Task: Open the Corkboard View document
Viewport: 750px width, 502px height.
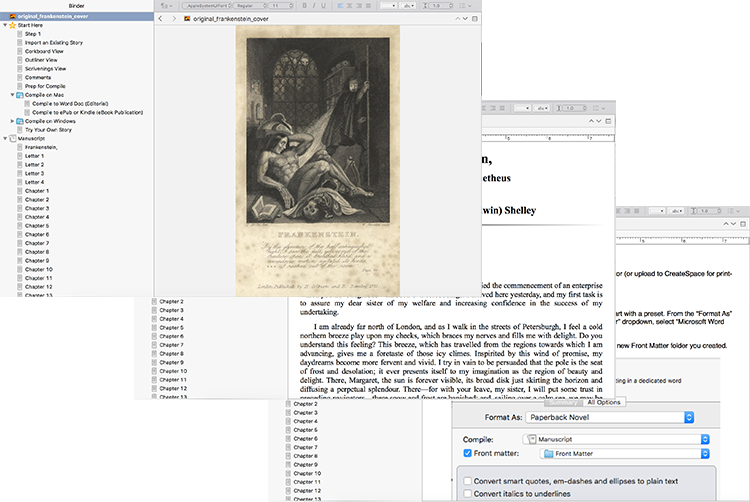Action: (44, 51)
